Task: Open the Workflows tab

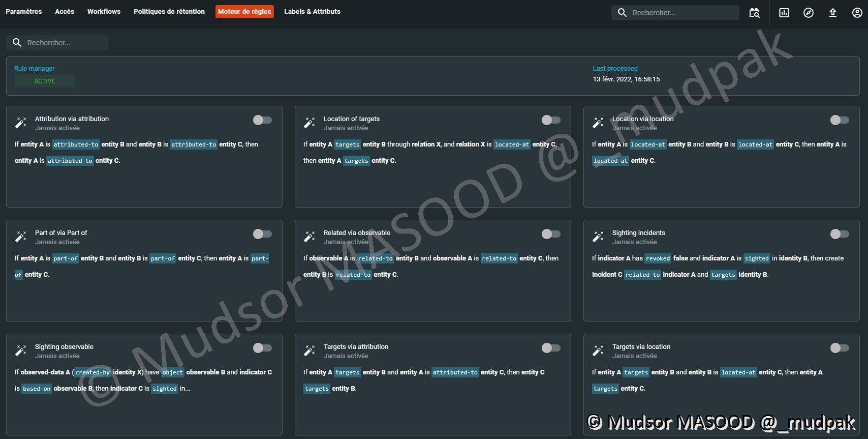Action: pyautogui.click(x=104, y=11)
